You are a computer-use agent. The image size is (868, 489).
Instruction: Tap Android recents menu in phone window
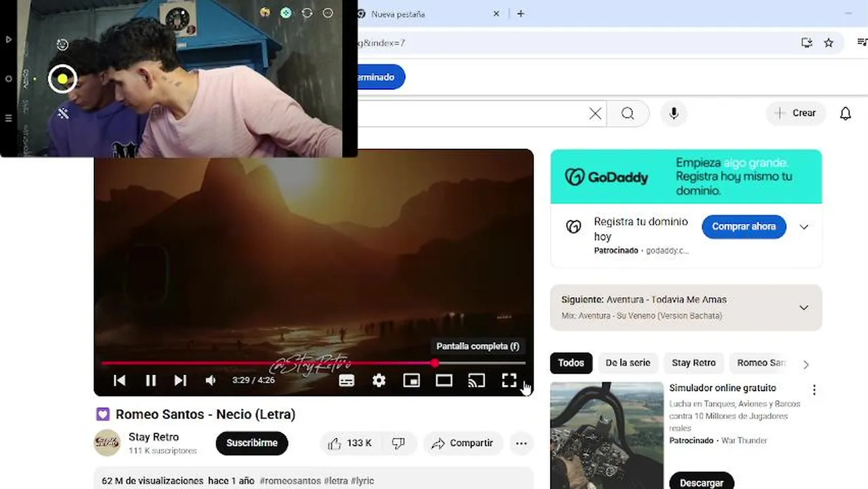8,118
